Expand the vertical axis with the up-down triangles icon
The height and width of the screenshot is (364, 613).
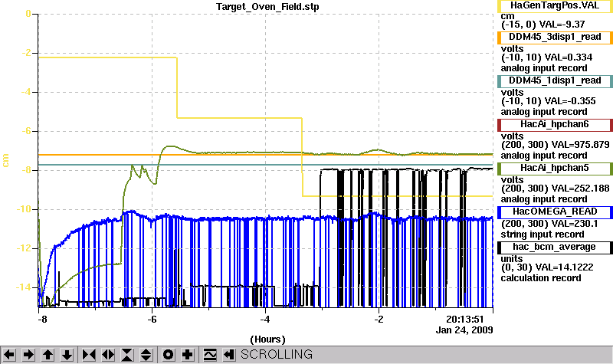tap(146, 355)
